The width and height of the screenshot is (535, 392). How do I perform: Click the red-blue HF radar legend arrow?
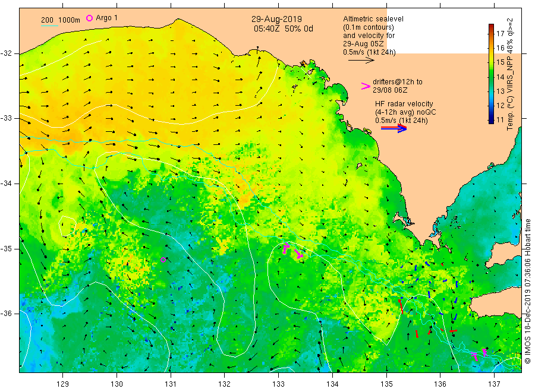[x=394, y=128]
